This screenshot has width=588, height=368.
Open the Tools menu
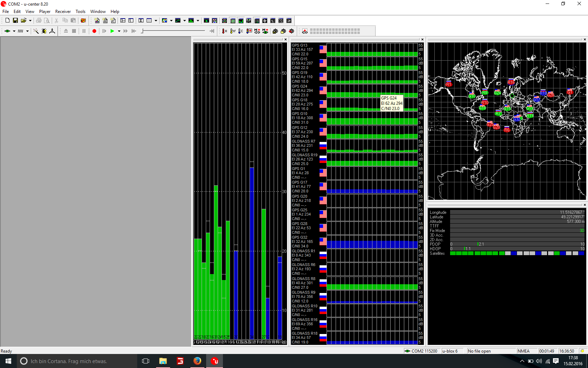coord(80,12)
